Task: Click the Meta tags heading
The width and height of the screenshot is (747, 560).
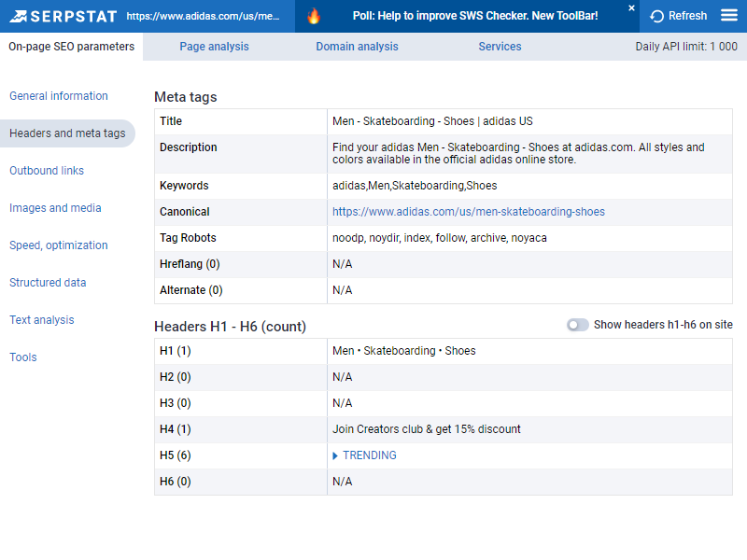Action: click(x=185, y=97)
